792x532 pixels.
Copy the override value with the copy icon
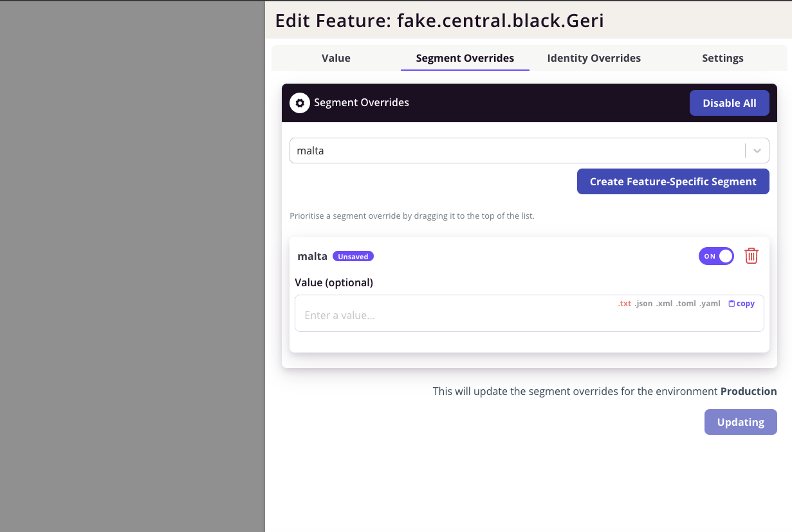(x=741, y=303)
